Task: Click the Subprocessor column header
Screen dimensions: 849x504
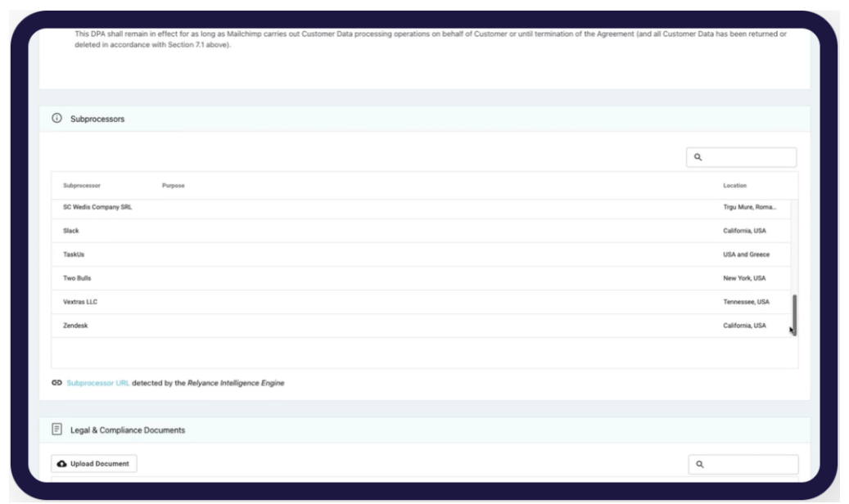Action: (x=82, y=186)
